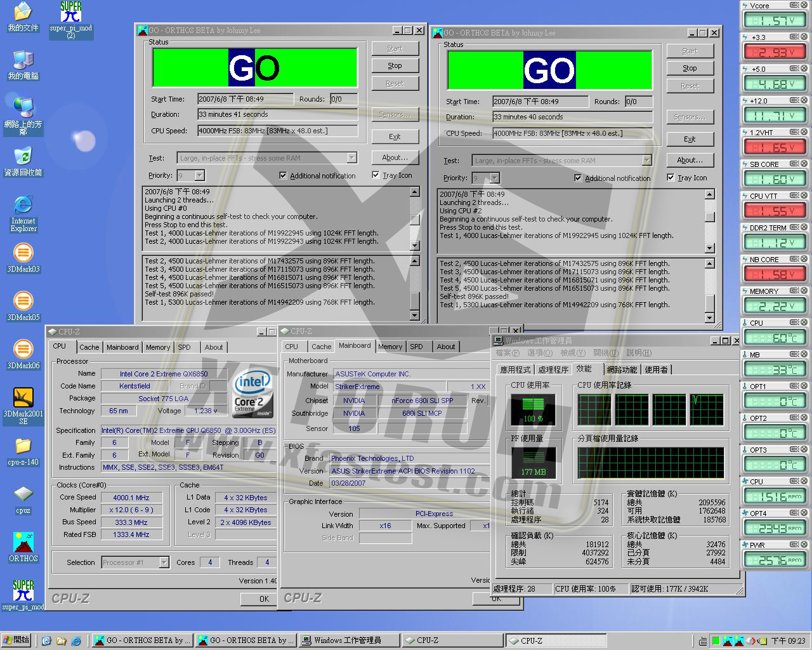Viewport: 812px width, 650px height.
Task: Click the NB CORE voltage monitor gadget
Action: 775,270
